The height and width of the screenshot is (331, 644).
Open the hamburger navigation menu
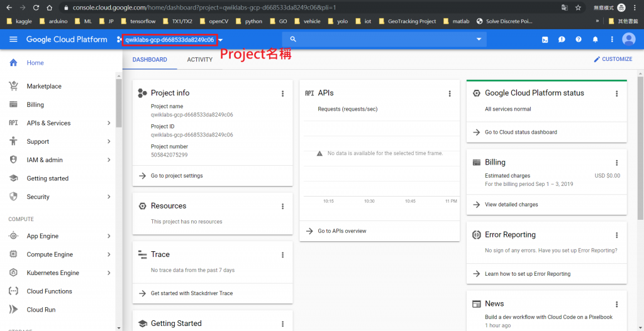(14, 40)
